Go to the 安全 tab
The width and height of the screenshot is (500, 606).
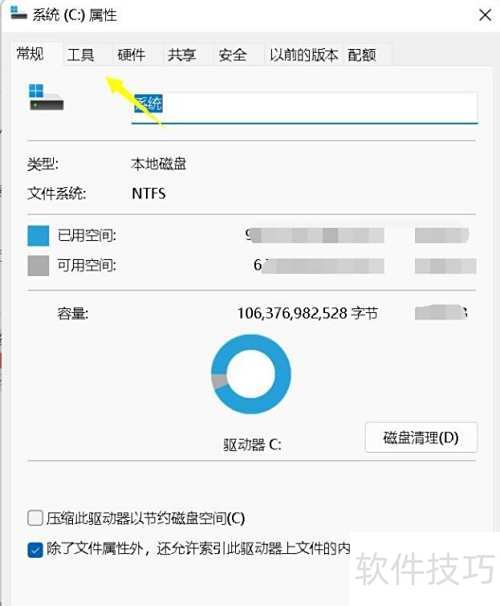point(232,55)
